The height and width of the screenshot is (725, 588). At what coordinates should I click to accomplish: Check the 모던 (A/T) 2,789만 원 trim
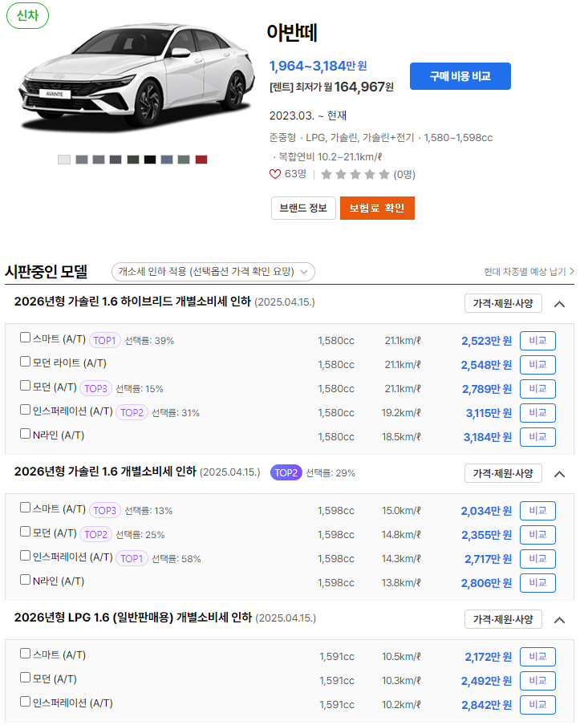pyautogui.click(x=25, y=386)
